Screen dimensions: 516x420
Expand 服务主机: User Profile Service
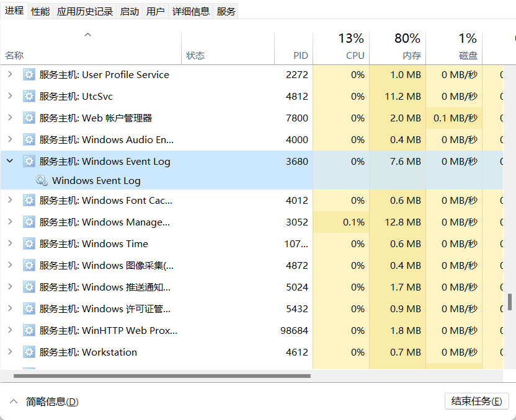click(x=10, y=74)
